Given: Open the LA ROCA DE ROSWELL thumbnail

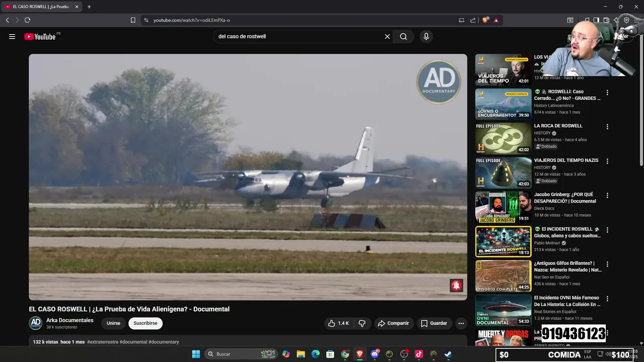Looking at the screenshot, I should point(503,138).
